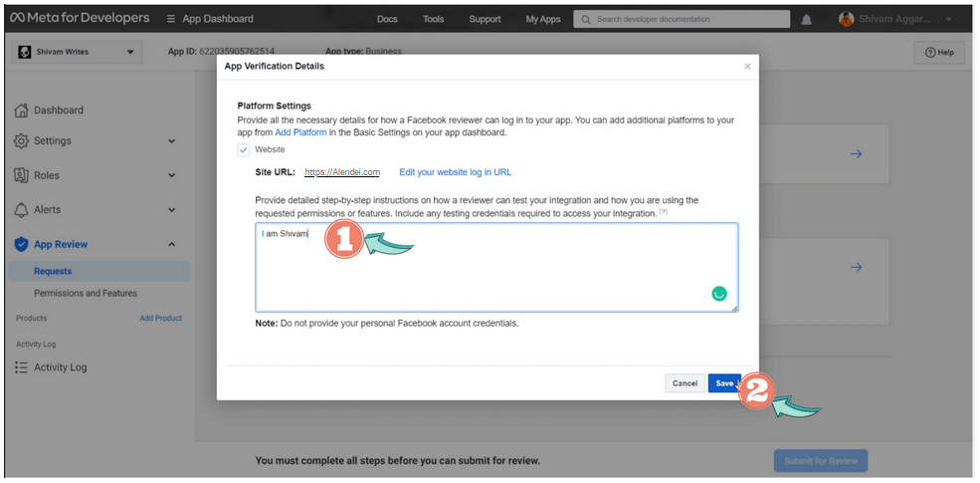This screenshot has height=483, width=980.
Task: Toggle the Website checkbox
Action: point(244,149)
